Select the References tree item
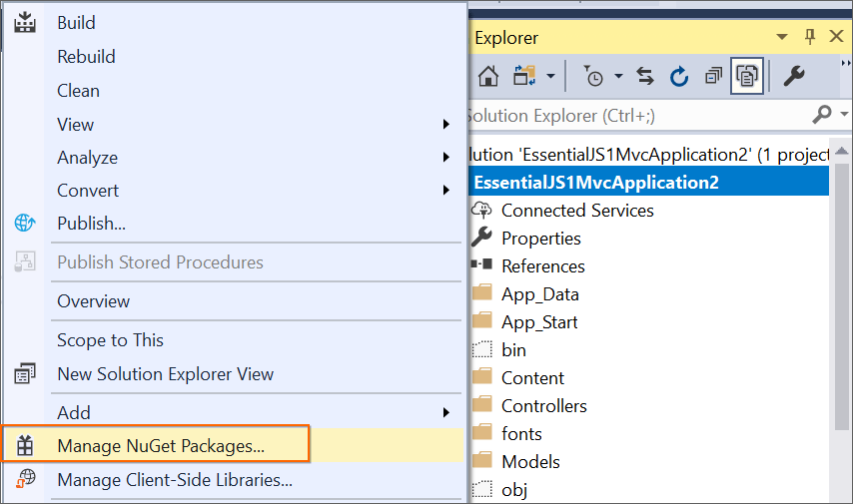Image resolution: width=853 pixels, height=504 pixels. pos(543,265)
